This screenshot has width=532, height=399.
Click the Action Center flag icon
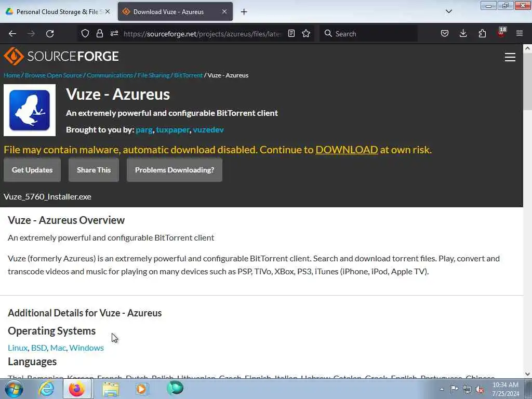(x=454, y=389)
